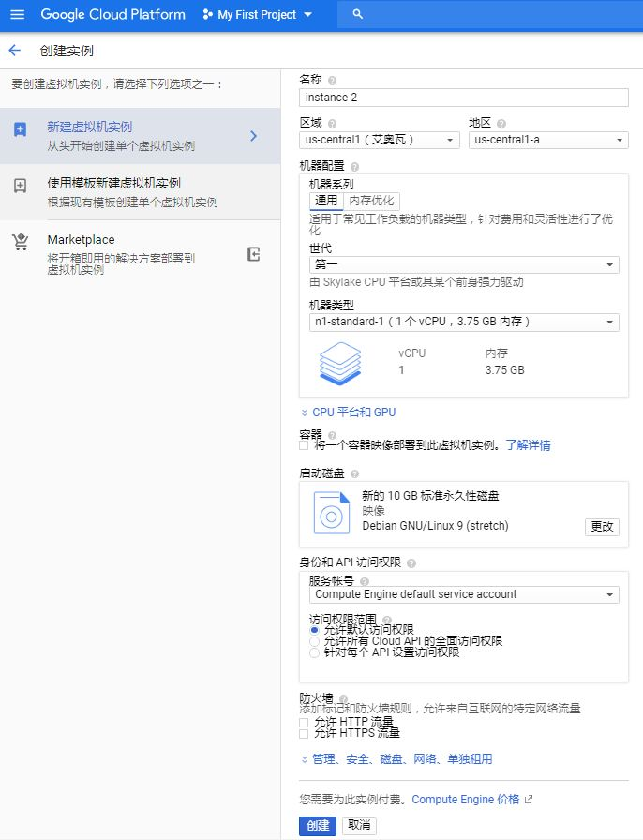Click the Debian GNU/Linux 9 (stretch) text
This screenshot has height=840, width=643.
pyautogui.click(x=435, y=526)
